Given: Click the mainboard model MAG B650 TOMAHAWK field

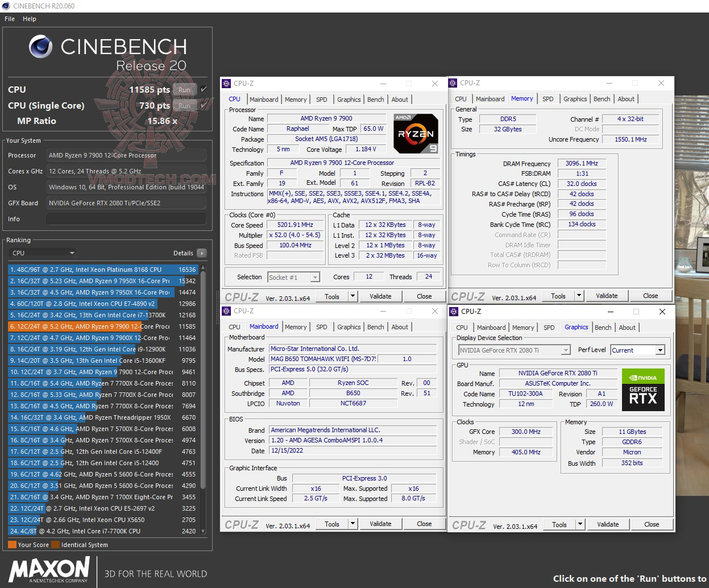Looking at the screenshot, I should pyautogui.click(x=323, y=359).
